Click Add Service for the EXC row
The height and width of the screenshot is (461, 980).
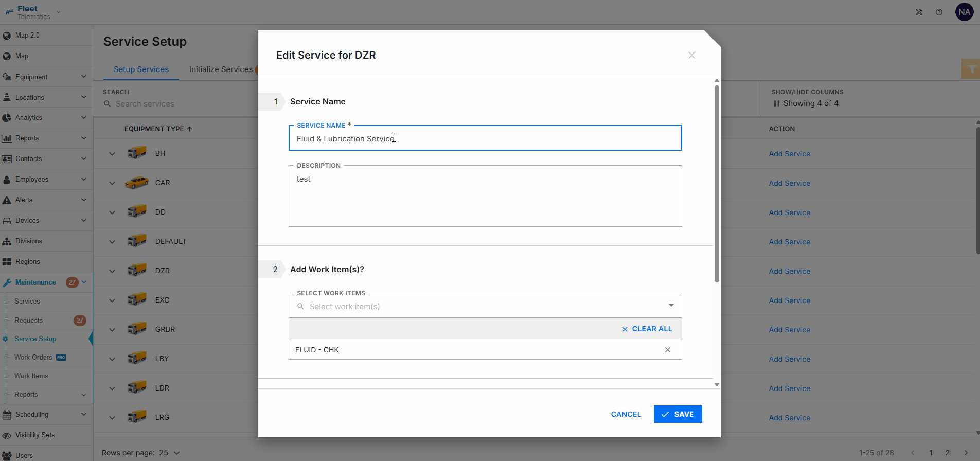(x=789, y=300)
